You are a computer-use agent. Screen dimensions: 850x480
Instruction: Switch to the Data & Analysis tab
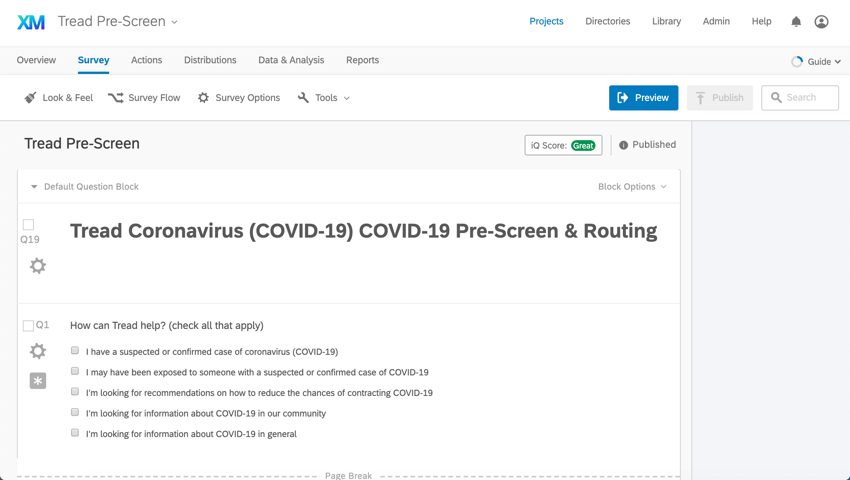click(x=291, y=60)
